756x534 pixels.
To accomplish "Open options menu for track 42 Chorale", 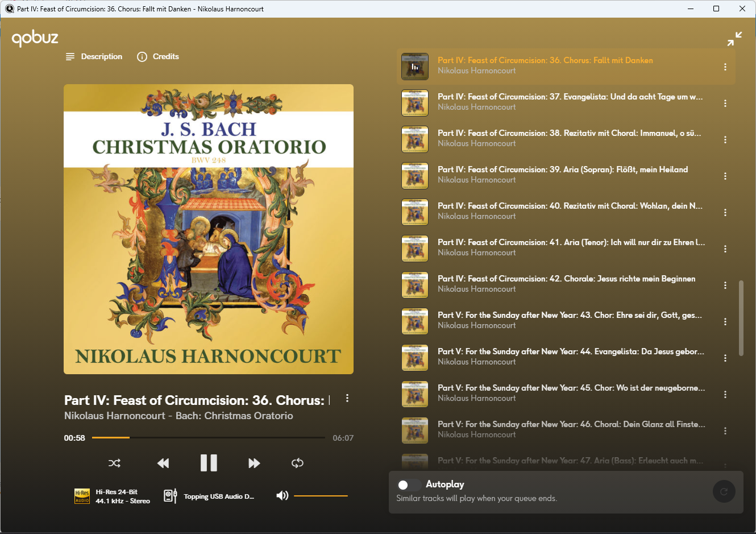I will tap(725, 285).
